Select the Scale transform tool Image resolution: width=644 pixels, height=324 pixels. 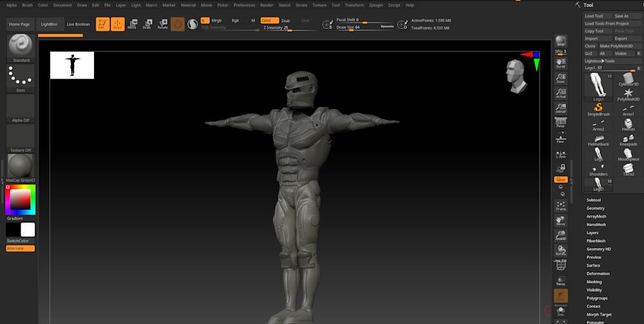click(x=147, y=24)
